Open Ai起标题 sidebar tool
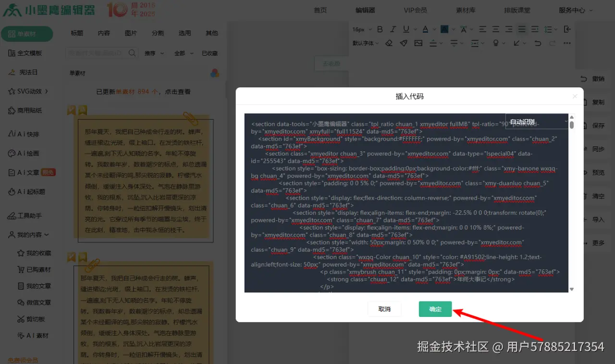 pyautogui.click(x=26, y=192)
